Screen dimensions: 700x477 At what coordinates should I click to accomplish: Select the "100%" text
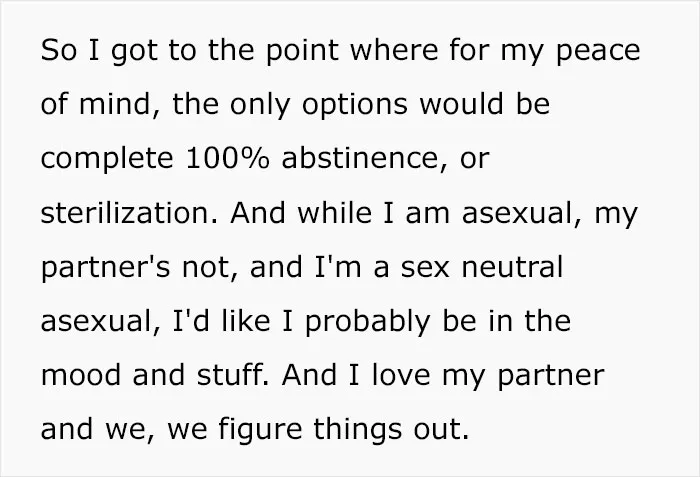[227, 159]
